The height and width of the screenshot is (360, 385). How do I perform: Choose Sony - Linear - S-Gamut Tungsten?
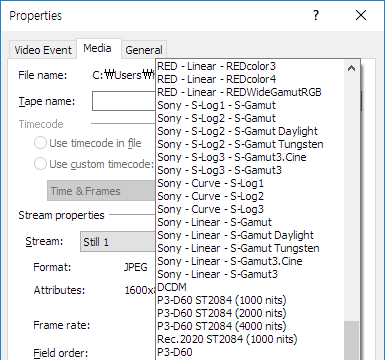click(250, 248)
